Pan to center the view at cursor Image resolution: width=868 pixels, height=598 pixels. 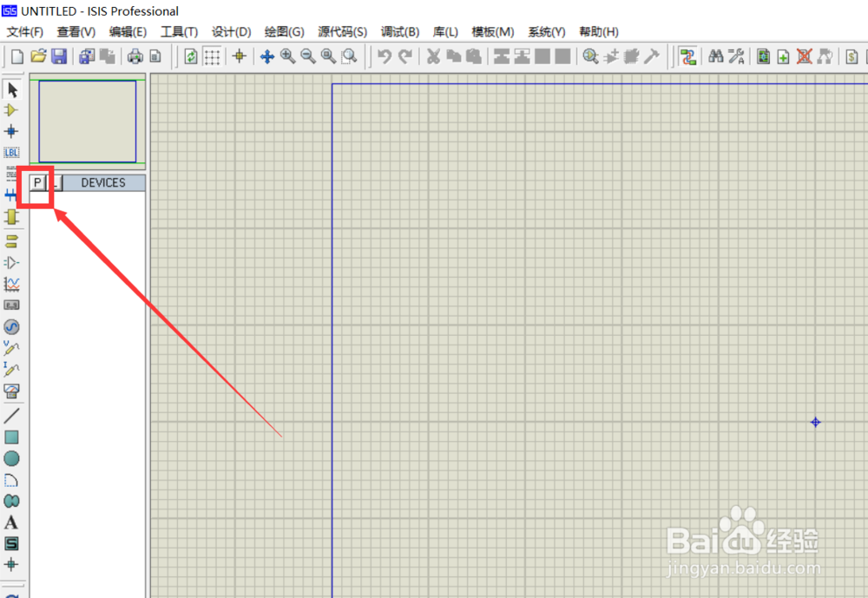267,56
